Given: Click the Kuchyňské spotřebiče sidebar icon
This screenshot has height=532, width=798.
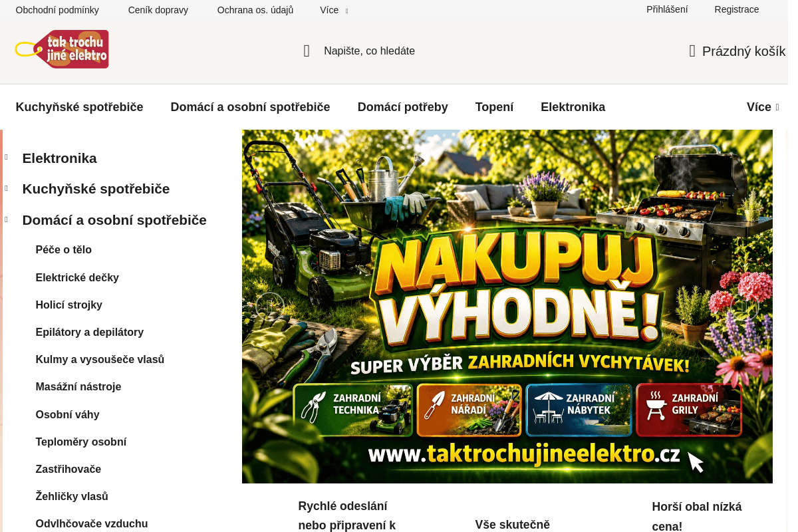Looking at the screenshot, I should coord(6,188).
